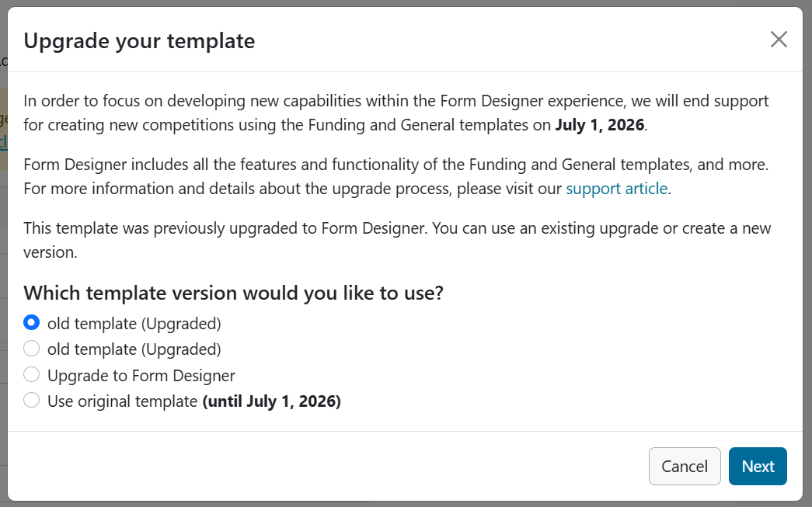Switch selection to Form Designer upgrade
Viewport: 812px width, 507px height.
(x=32, y=374)
